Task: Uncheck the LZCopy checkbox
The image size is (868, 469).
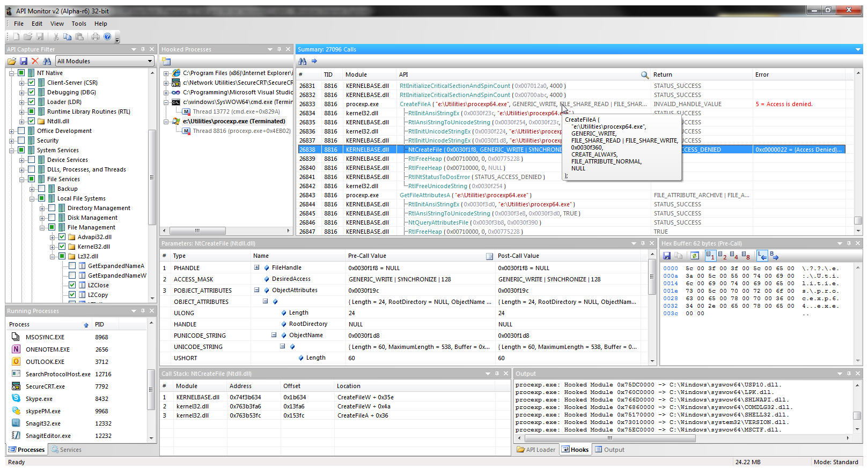Action: [x=72, y=295]
